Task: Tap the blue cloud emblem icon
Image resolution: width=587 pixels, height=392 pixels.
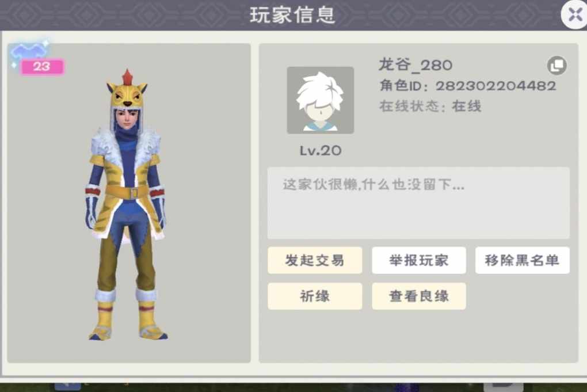Action: tap(28, 51)
